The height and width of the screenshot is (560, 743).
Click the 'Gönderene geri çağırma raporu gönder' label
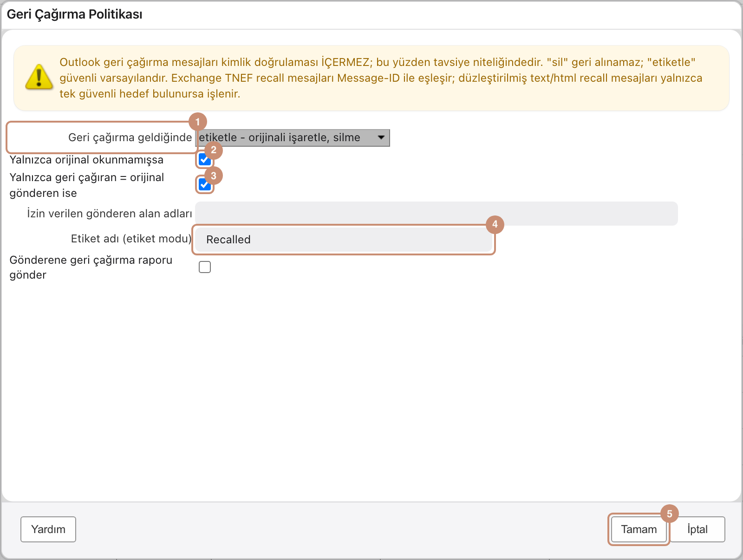91,267
